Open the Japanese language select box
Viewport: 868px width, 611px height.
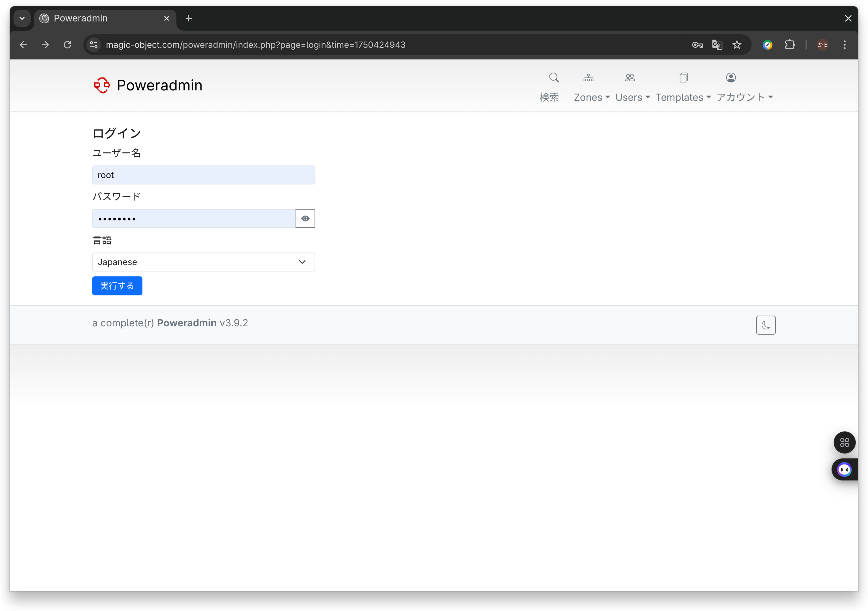203,262
